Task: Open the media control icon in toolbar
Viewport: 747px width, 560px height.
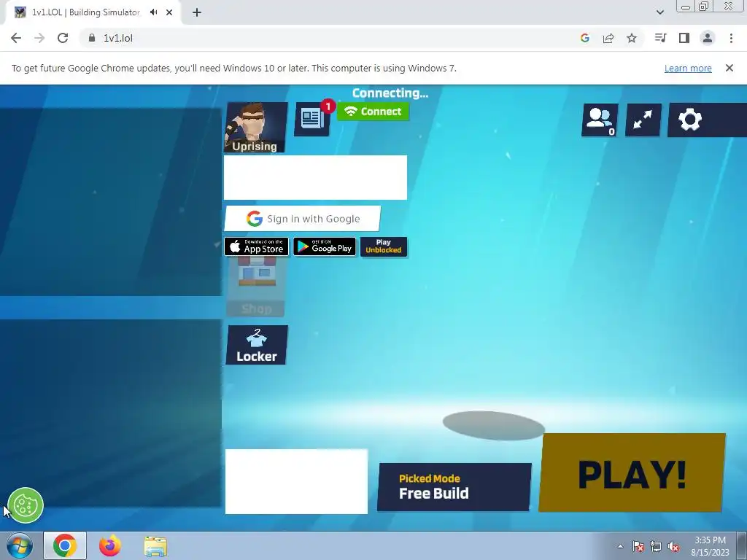Action: pos(660,38)
